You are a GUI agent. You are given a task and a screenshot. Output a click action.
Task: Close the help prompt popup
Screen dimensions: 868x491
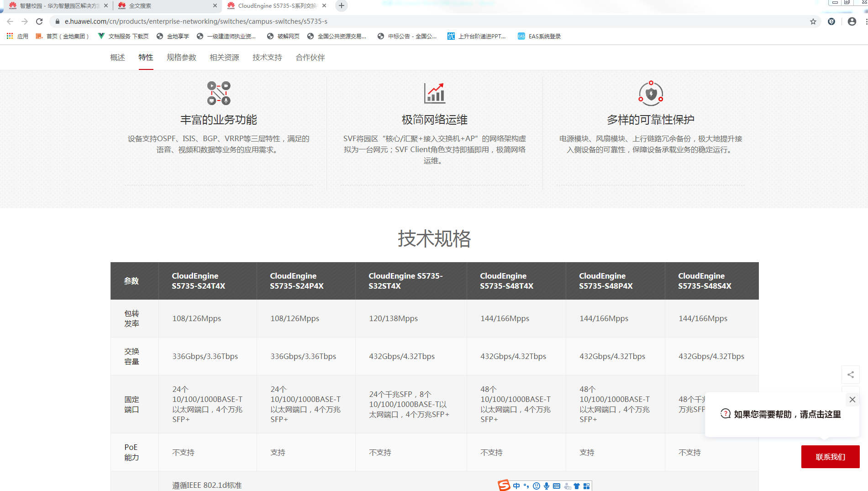click(852, 400)
